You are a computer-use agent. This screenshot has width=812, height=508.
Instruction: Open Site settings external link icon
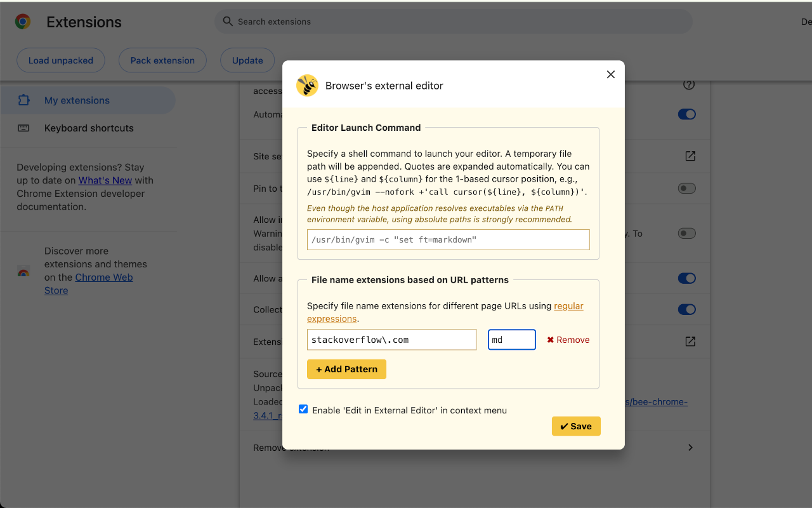pos(690,156)
